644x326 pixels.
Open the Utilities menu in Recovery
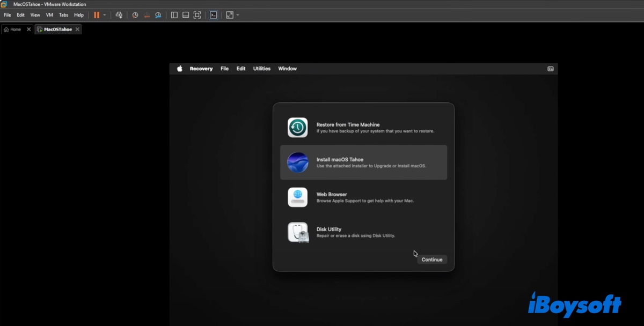pyautogui.click(x=262, y=69)
